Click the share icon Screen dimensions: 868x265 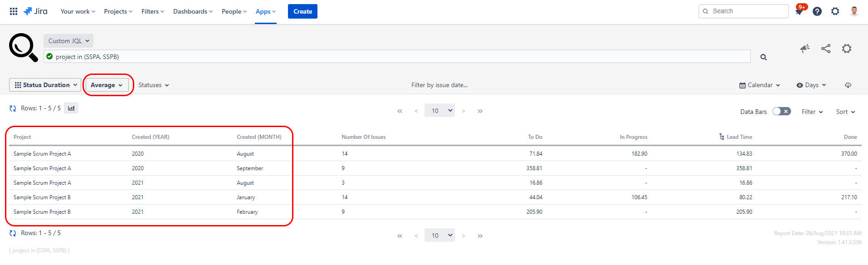pos(826,49)
